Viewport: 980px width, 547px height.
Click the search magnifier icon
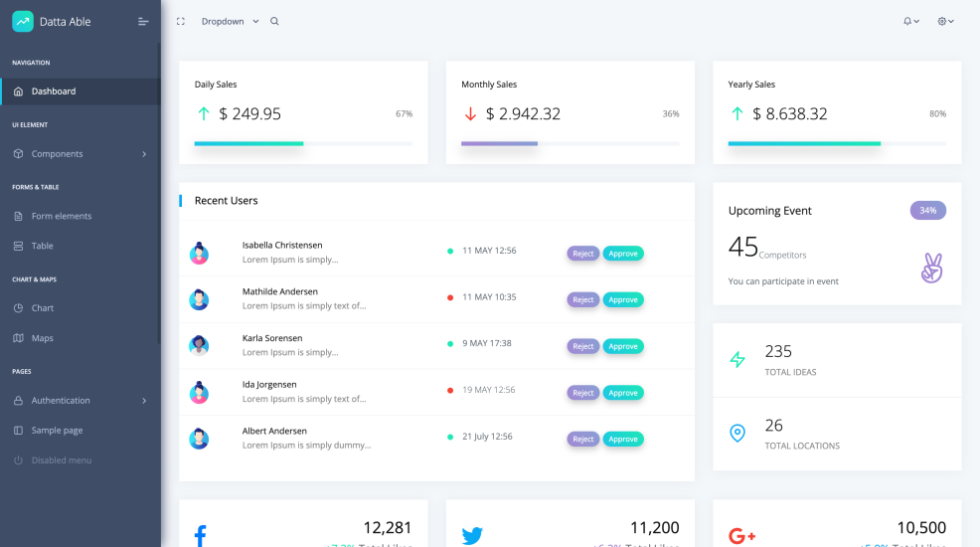274,21
